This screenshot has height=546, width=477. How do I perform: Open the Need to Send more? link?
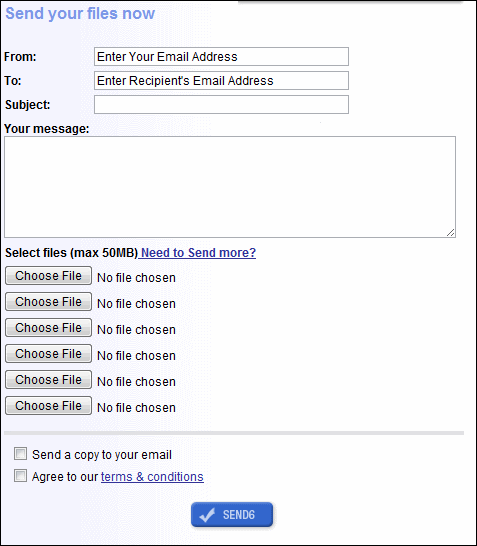[x=198, y=253]
